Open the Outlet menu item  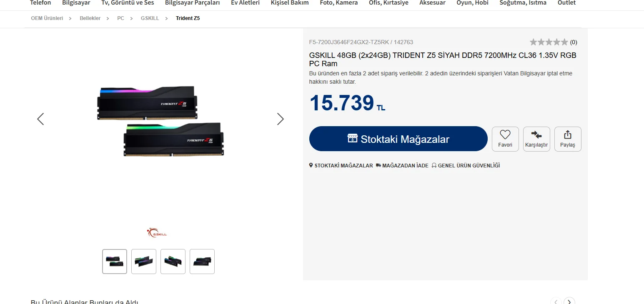tap(566, 3)
